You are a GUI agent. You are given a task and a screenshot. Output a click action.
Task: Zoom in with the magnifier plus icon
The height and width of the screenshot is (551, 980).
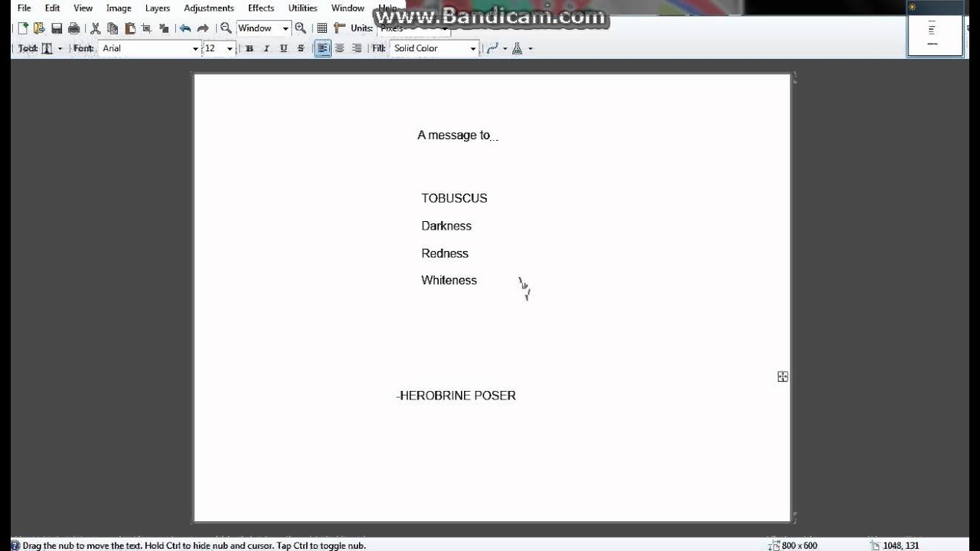point(300,28)
